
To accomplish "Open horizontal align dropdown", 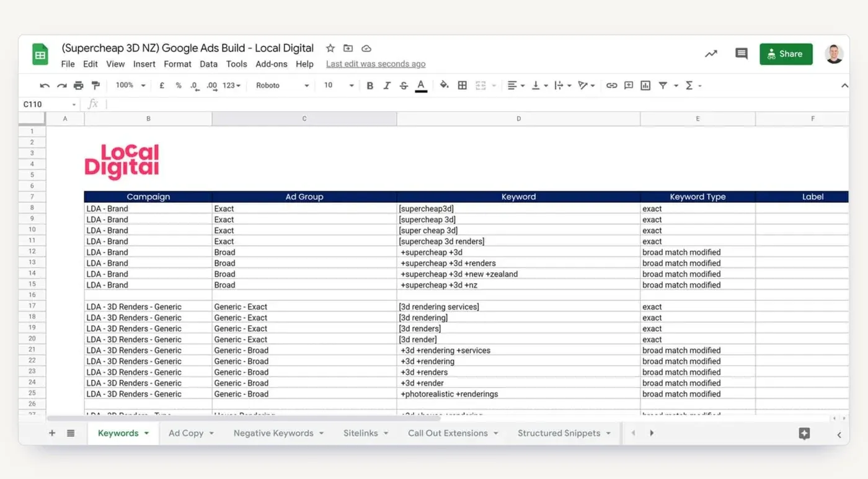I will click(516, 86).
